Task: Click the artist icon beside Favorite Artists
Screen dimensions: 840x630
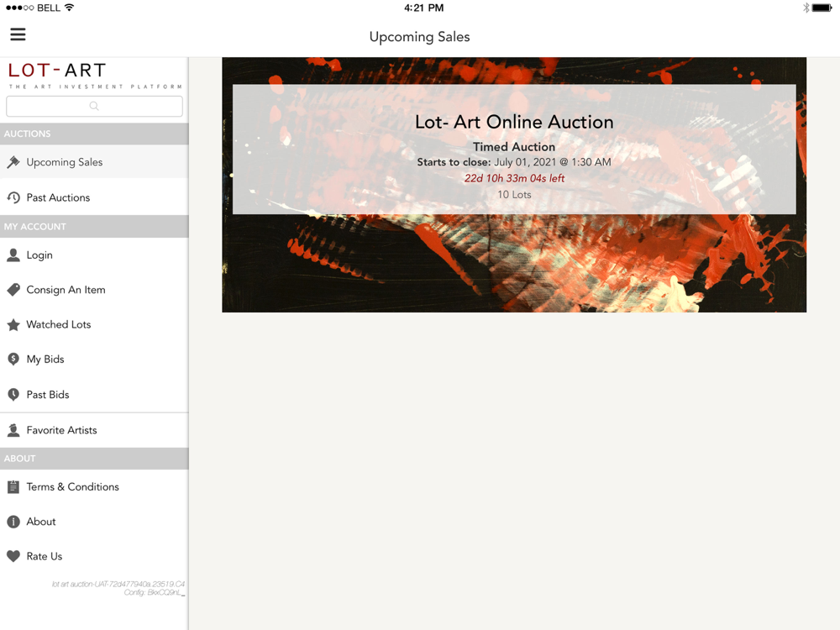Action: point(13,430)
